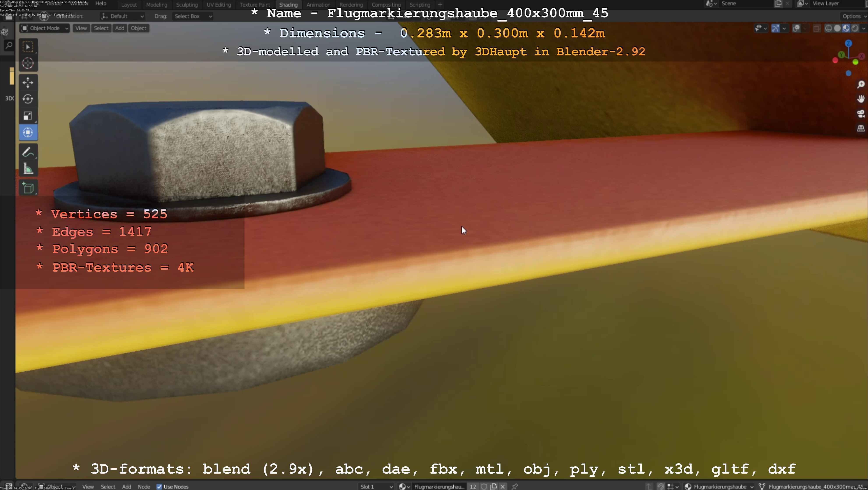Toggle show gizmo button
868x490 pixels.
[775, 28]
